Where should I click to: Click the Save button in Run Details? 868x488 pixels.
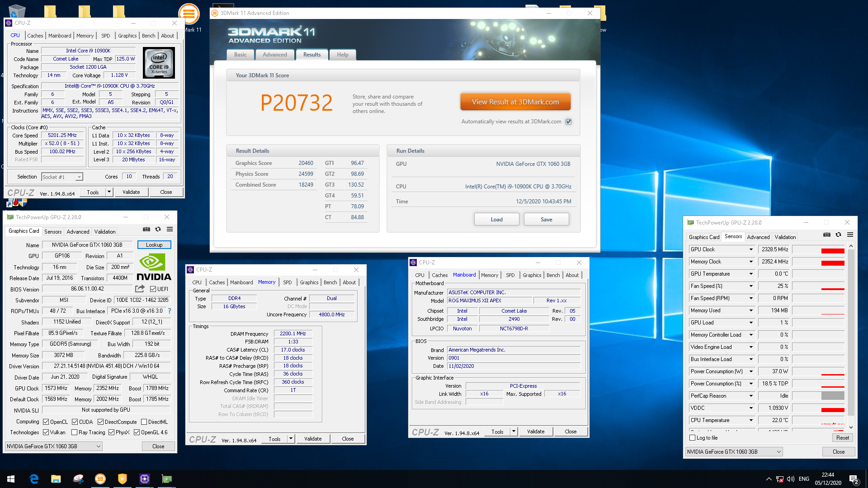(x=546, y=220)
